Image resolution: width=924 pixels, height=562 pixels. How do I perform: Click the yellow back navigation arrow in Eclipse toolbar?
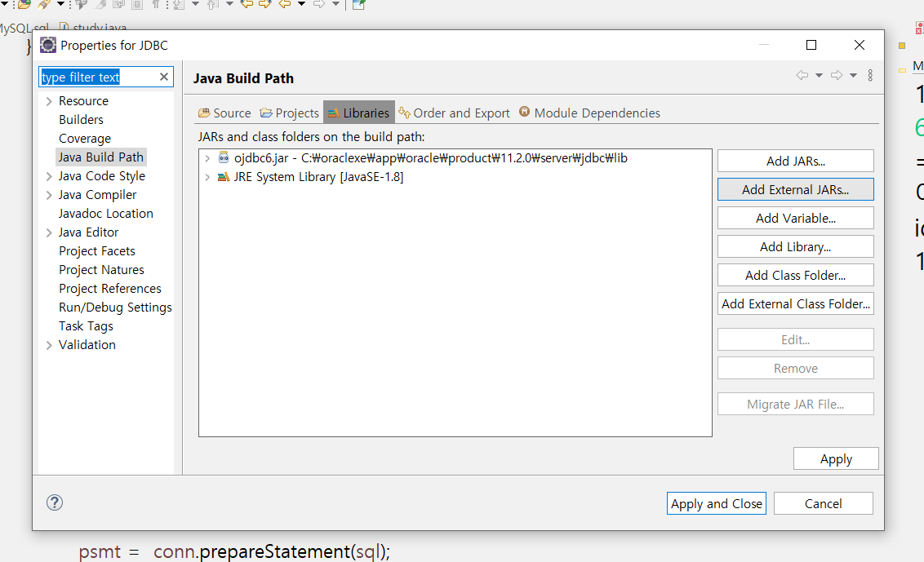coord(285,4)
